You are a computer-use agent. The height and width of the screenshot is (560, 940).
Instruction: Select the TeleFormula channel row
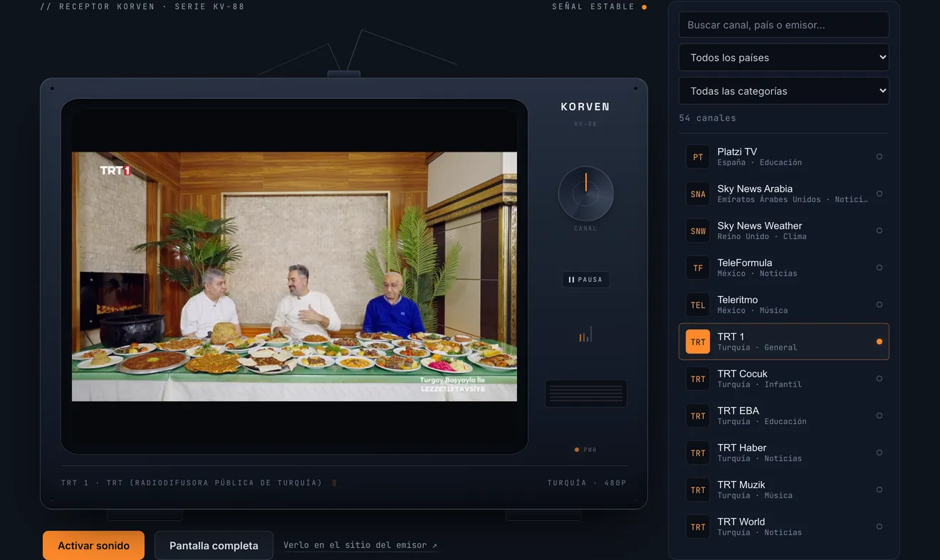point(784,268)
